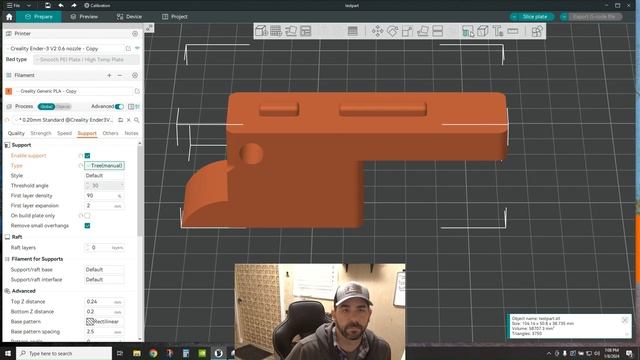Open the Creality Generic PLA filament dropdown
Screen dimensions: 640x360
tap(73, 91)
